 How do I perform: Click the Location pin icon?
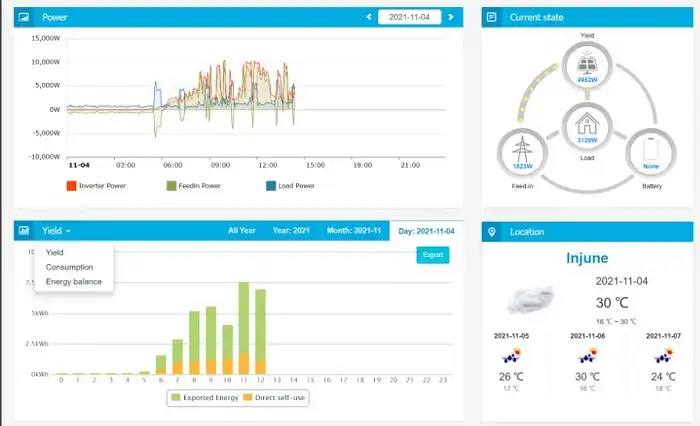(x=491, y=232)
